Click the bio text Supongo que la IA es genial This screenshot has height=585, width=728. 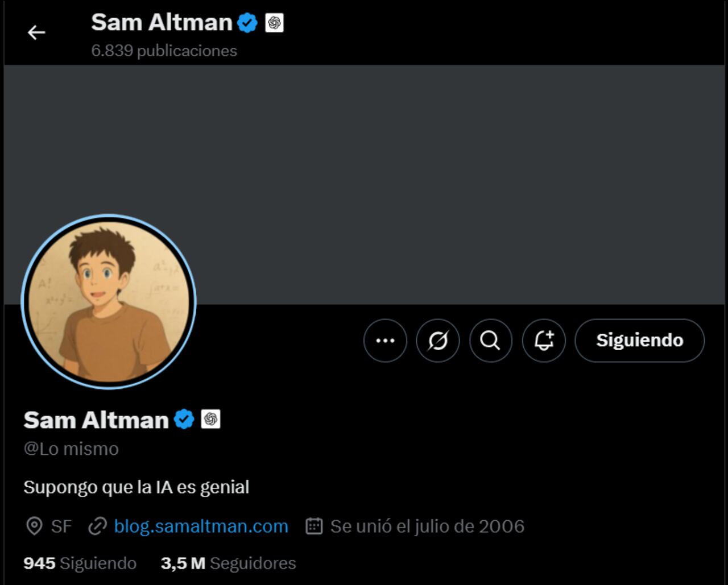[136, 487]
